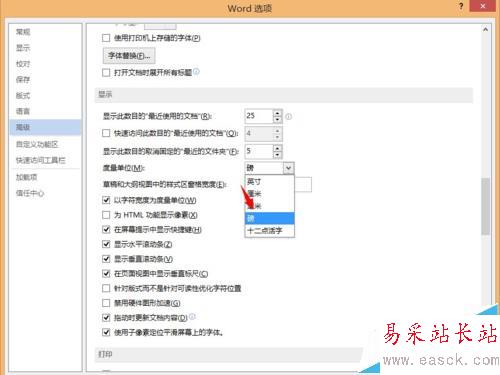The width and height of the screenshot is (500, 375).
Task: Uncheck 在页面视图中显示垂直标尺
Action: 106,274
